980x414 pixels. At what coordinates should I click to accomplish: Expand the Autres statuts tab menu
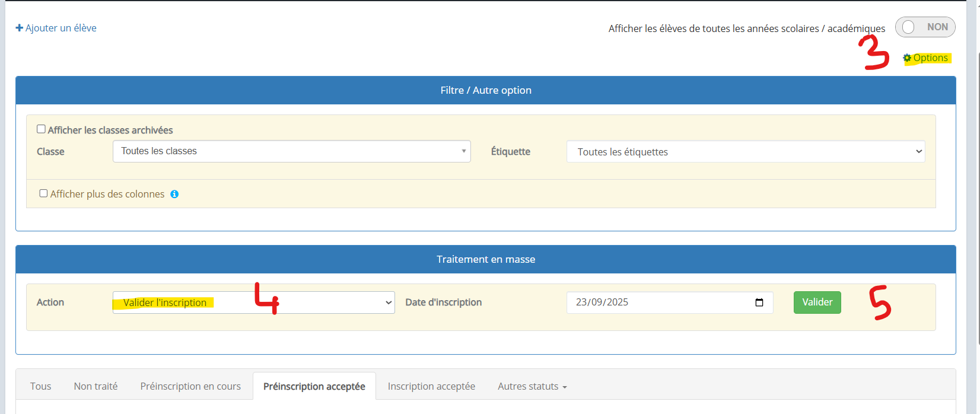click(532, 387)
